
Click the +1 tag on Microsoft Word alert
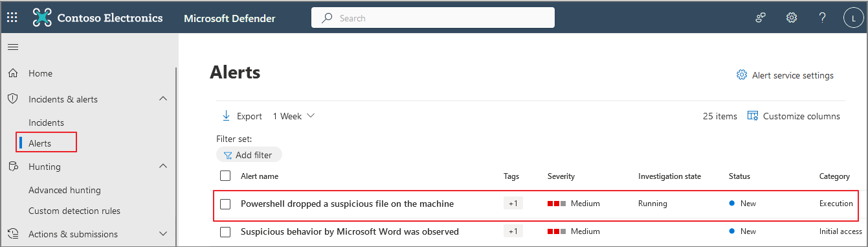(513, 231)
